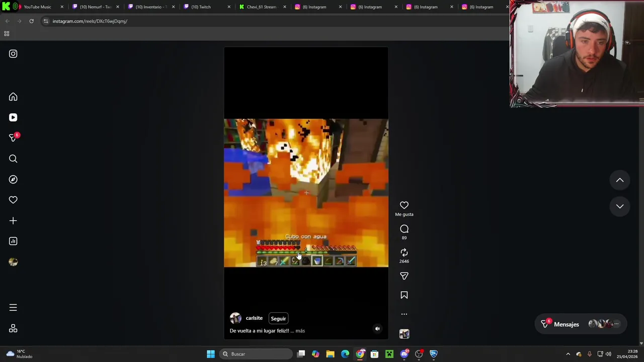Close the YouTube Music tab
This screenshot has height=362, width=644.
click(x=62, y=7)
